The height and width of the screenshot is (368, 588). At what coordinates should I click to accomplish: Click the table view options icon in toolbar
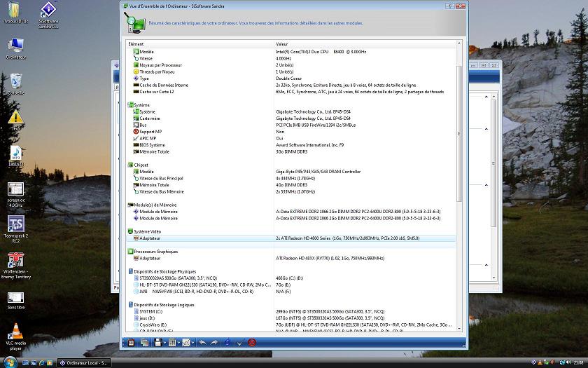click(x=172, y=343)
